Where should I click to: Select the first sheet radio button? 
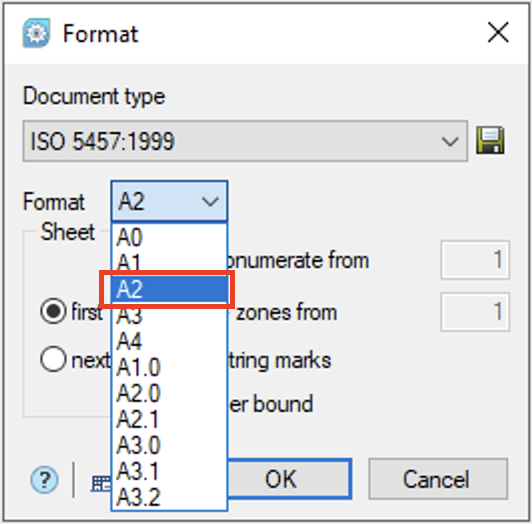[x=53, y=311]
